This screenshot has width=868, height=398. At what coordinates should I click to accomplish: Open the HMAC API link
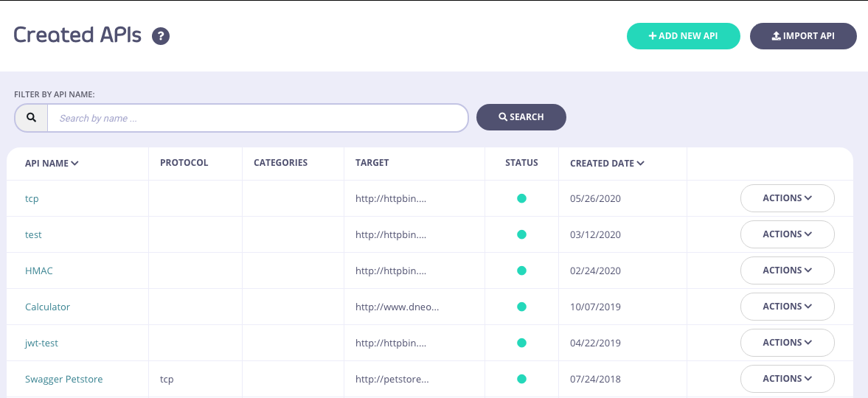(x=39, y=271)
